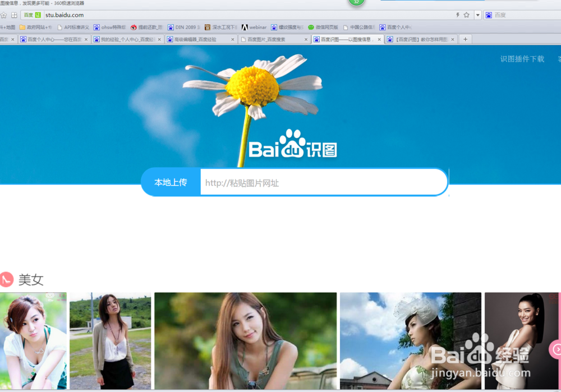Click the image URL paste field
Viewport: 561px width, 392px height.
tap(324, 183)
